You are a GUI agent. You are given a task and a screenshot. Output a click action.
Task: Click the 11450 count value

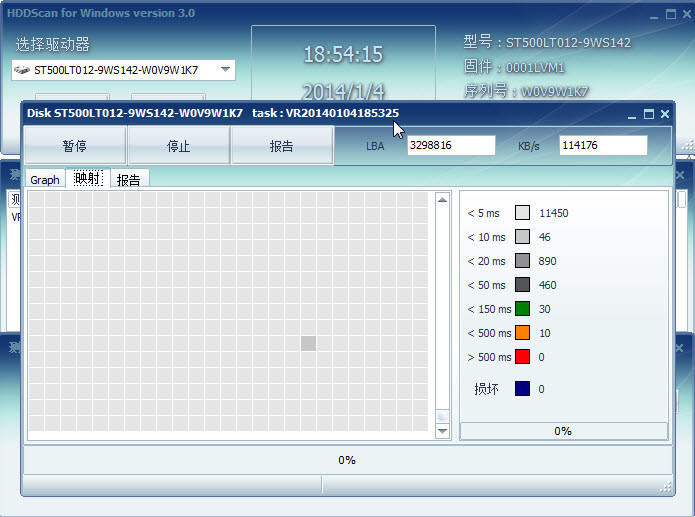pyautogui.click(x=554, y=213)
